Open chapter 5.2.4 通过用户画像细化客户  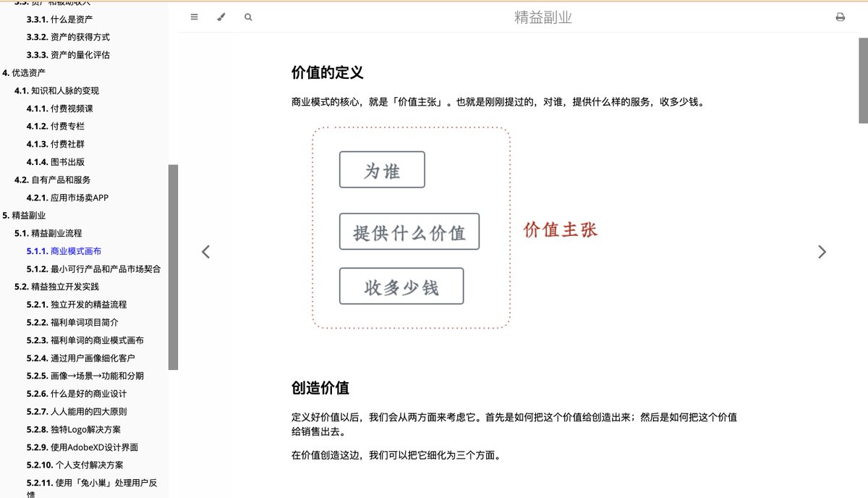pos(80,358)
